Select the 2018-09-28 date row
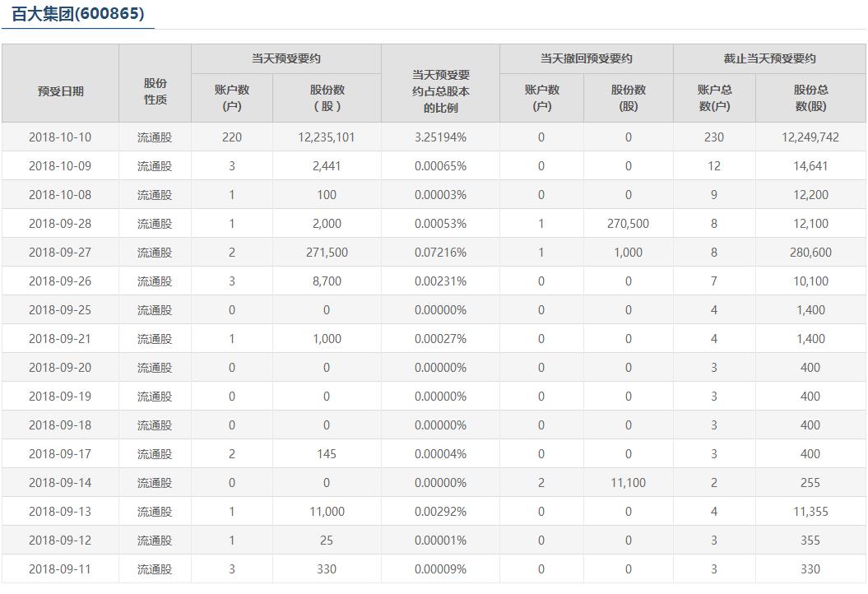The height and width of the screenshot is (594, 868). pos(434,224)
